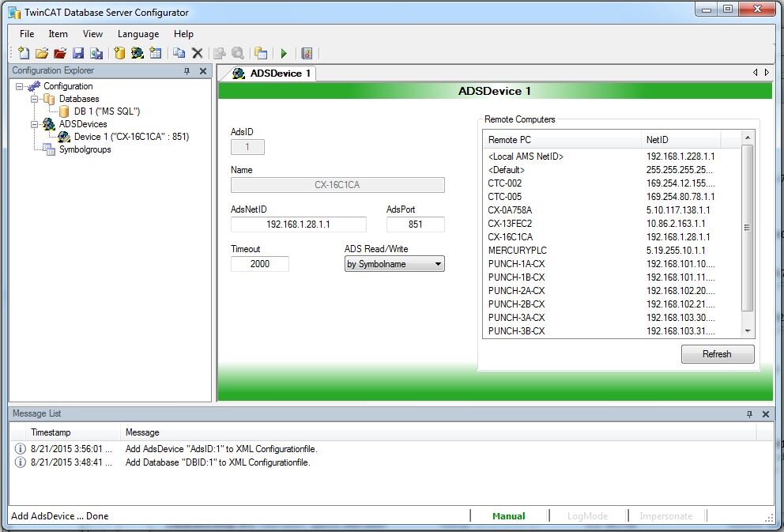The height and width of the screenshot is (532, 784).
Task: Click the Copy toolbar icon
Action: [x=179, y=54]
